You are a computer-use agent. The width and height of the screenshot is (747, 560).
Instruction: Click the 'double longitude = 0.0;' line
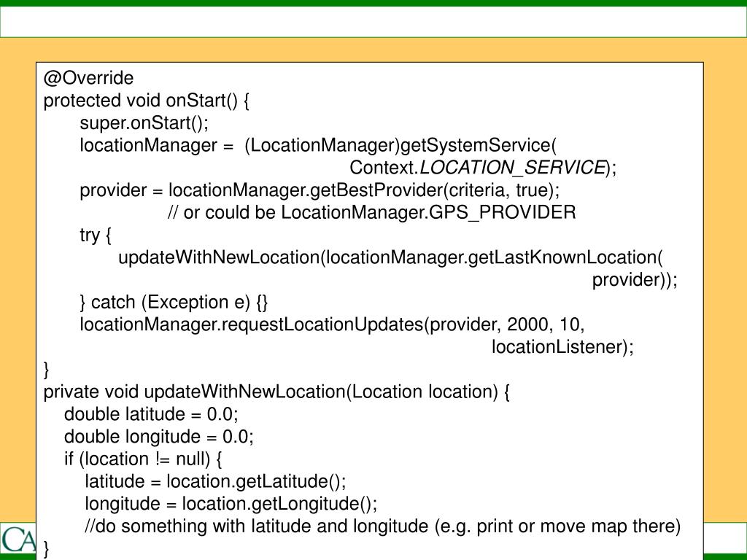[x=158, y=437]
